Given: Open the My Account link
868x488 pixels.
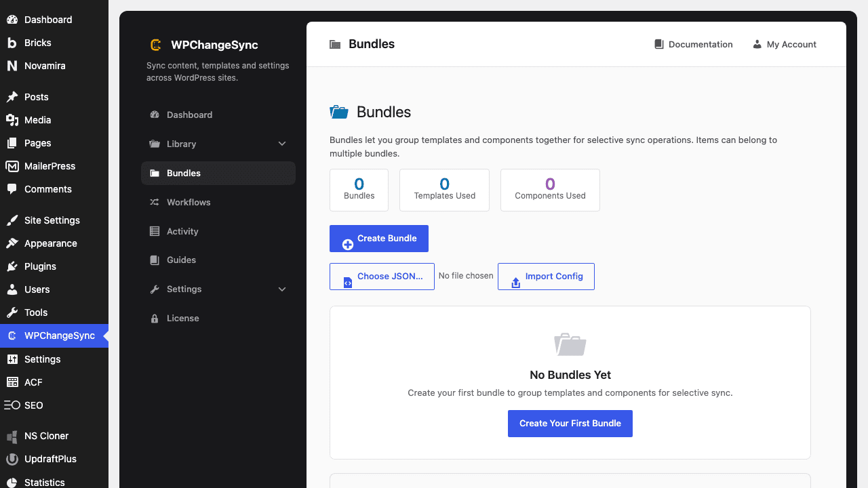Looking at the screenshot, I should point(785,44).
